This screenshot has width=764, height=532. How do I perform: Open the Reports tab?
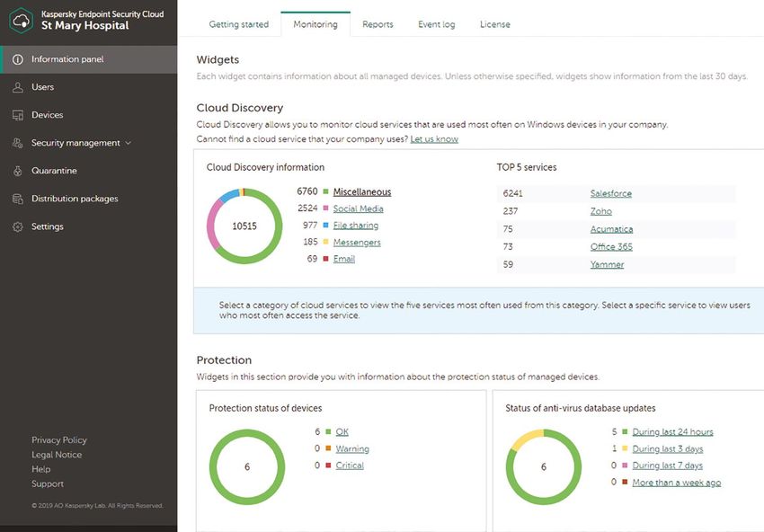[x=378, y=24]
